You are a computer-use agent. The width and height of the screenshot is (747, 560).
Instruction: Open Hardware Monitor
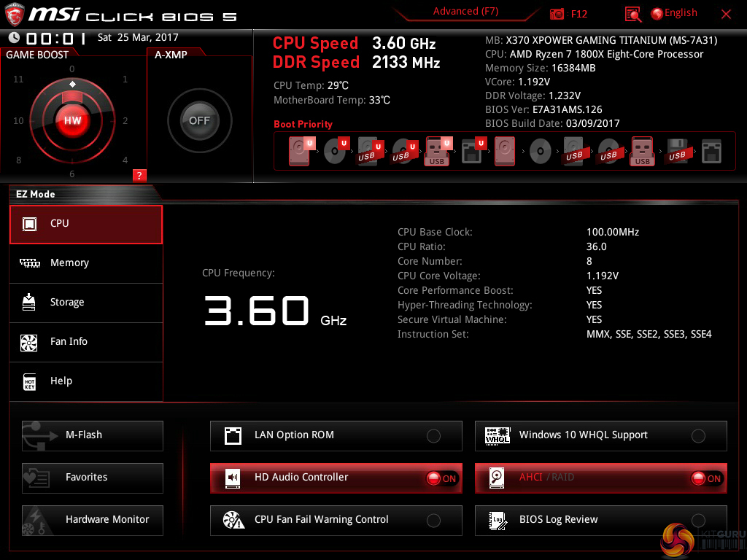[93, 521]
